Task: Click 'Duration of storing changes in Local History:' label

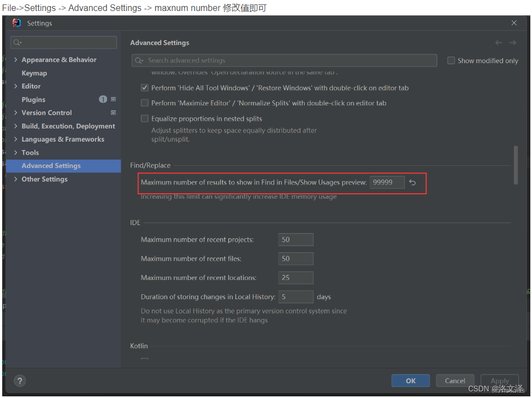Action: click(208, 297)
